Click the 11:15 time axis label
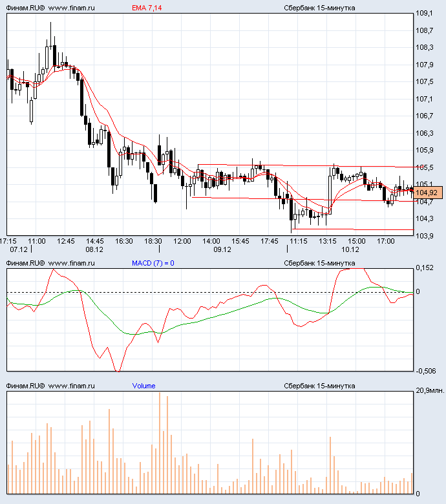 [299, 241]
